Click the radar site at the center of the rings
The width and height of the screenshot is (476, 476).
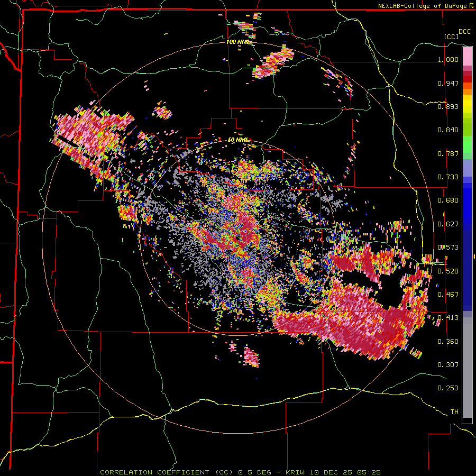point(238,238)
